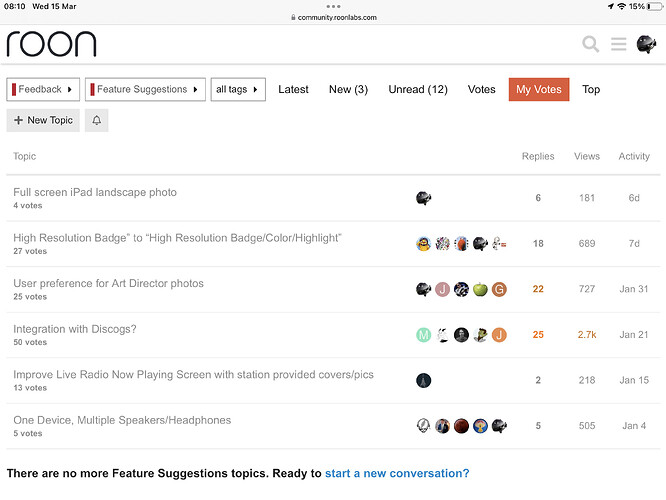Click activity date Jan 31
The height and width of the screenshot is (500, 666).
pyautogui.click(x=634, y=289)
